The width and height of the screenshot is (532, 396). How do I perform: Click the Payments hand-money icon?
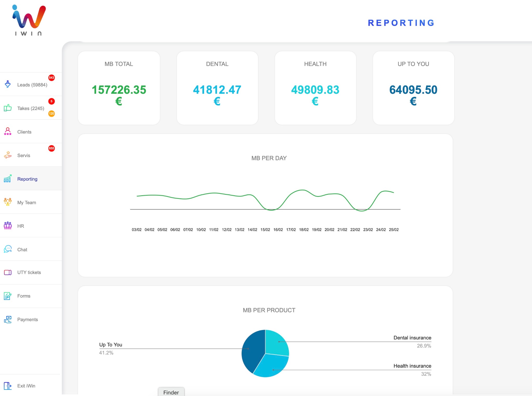8,319
